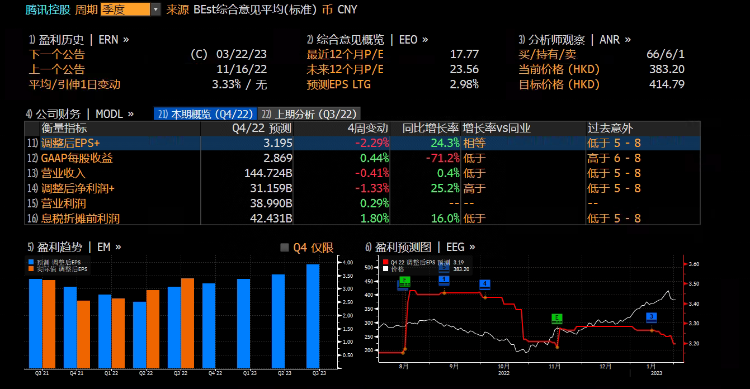Image resolution: width=750 pixels, height=389 pixels.
Task: Select the BEst综合意见平均(标准) source value
Action: coord(254,10)
